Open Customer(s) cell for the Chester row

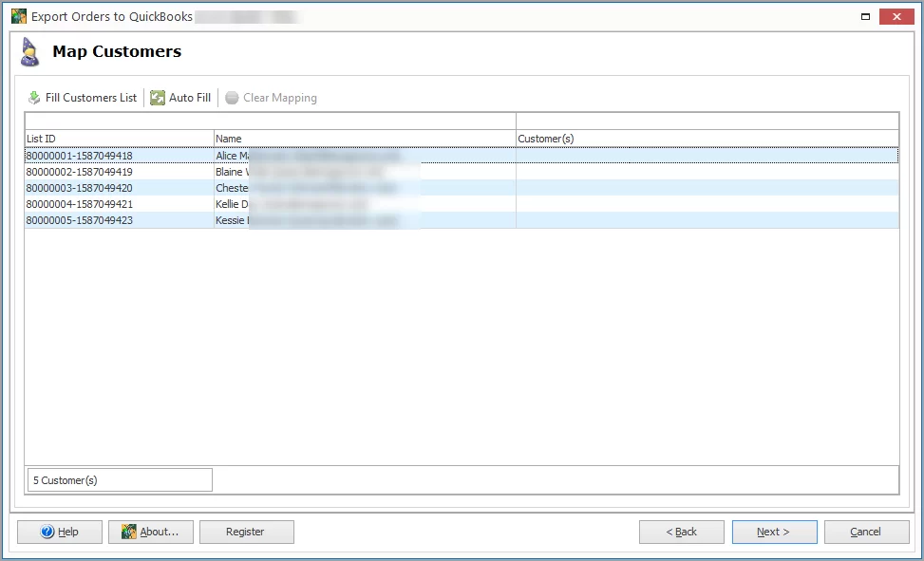pos(707,188)
